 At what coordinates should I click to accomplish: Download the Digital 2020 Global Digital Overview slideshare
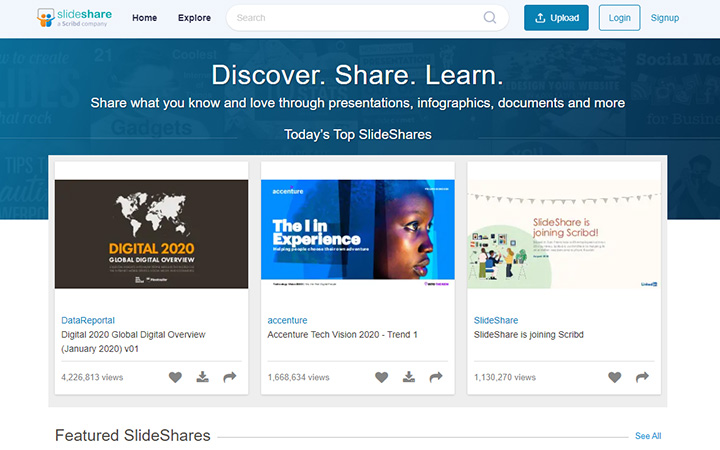202,377
